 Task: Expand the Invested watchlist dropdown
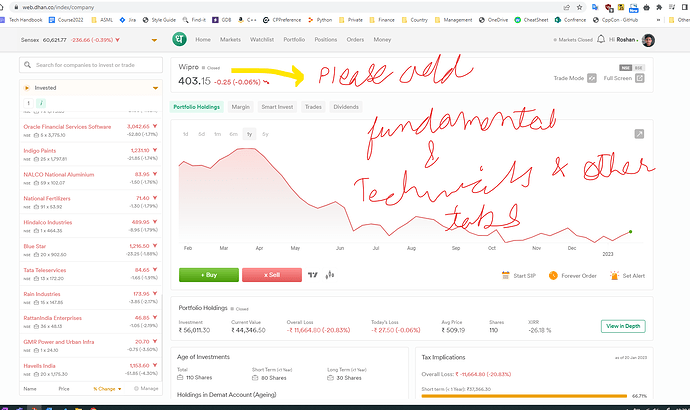coord(155,88)
